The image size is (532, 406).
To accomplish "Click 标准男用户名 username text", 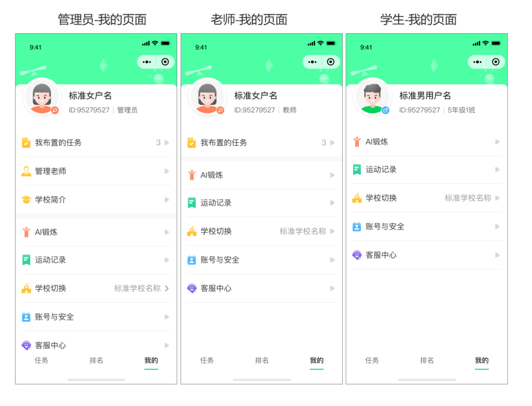I will point(425,96).
